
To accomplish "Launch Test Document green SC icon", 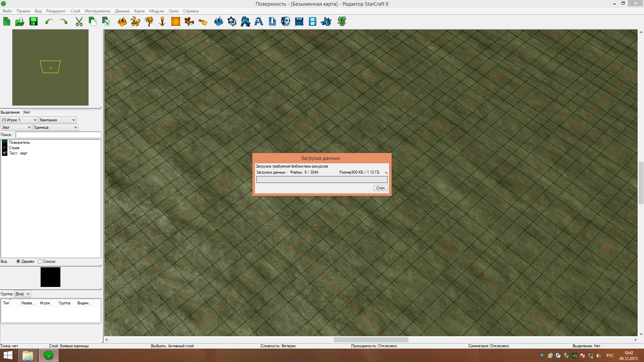I will [342, 22].
